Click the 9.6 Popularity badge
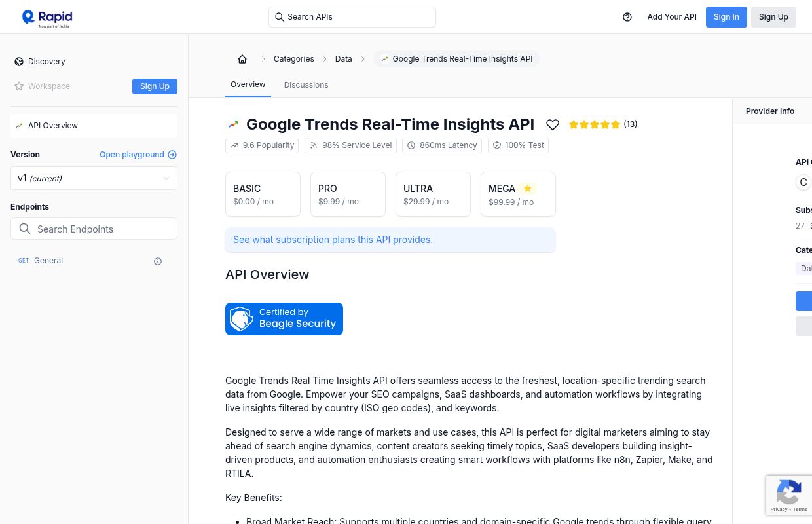Viewport: 812px width, 524px height. point(262,145)
